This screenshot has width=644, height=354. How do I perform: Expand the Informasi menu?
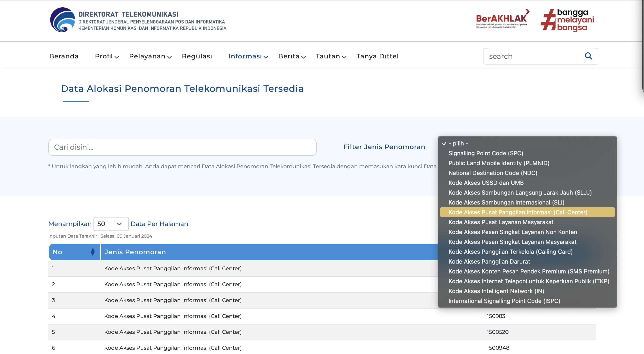pyautogui.click(x=248, y=56)
